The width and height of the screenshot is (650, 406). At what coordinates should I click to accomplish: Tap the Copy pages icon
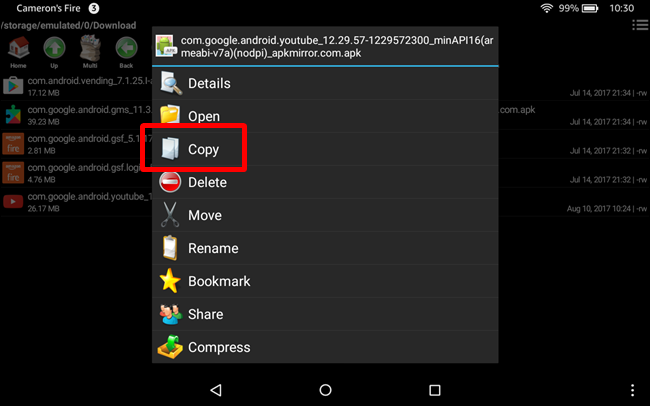point(170,148)
